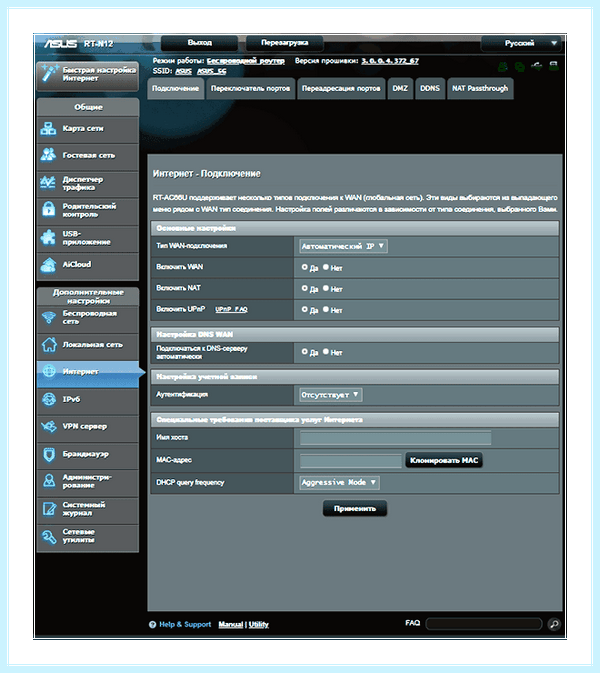
Task: Open Родительский контроль padlock icon
Action: click(x=48, y=209)
